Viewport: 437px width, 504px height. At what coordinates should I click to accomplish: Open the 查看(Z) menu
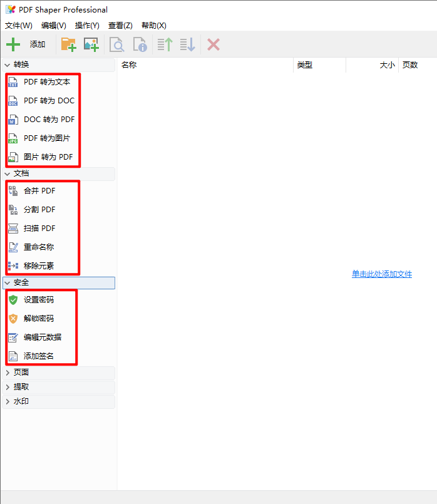tap(120, 26)
